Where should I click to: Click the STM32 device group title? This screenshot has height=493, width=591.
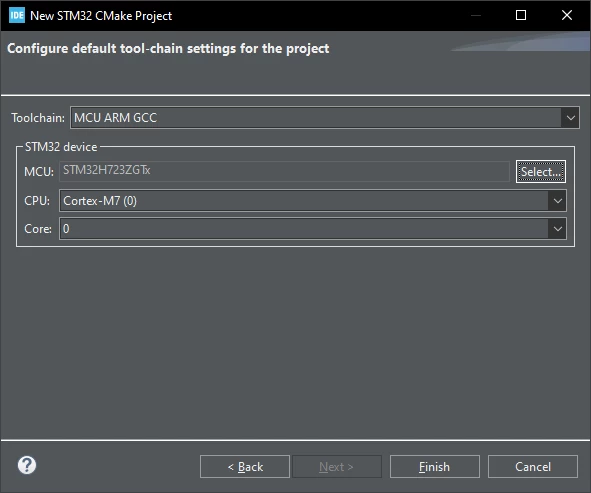pyautogui.click(x=61, y=147)
